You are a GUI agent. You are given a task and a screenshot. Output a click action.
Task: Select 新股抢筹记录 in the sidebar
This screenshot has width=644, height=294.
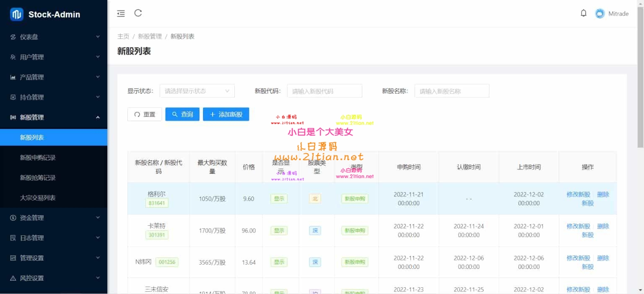click(x=38, y=178)
